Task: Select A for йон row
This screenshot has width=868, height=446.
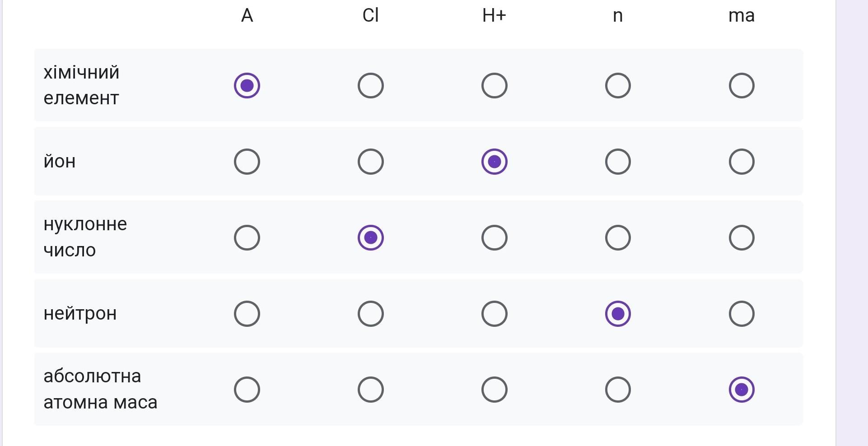Action: [x=247, y=162]
